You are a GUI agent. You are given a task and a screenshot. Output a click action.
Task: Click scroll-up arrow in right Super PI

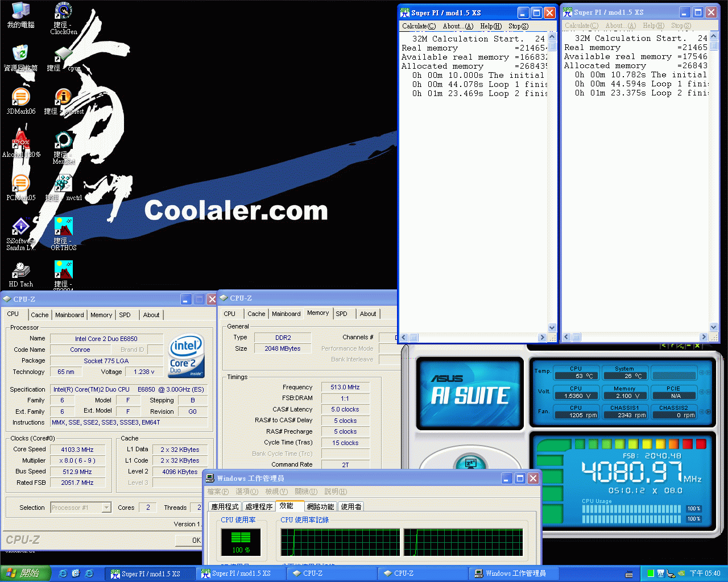point(714,35)
